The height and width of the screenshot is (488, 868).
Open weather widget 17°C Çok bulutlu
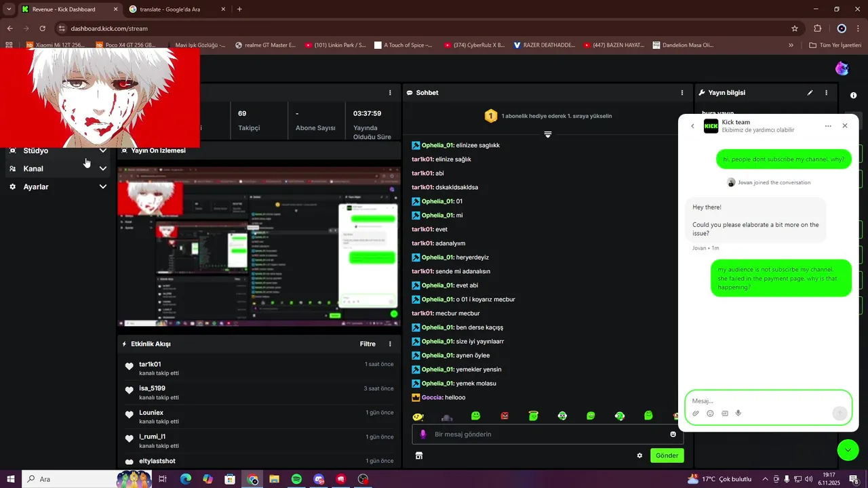719,479
